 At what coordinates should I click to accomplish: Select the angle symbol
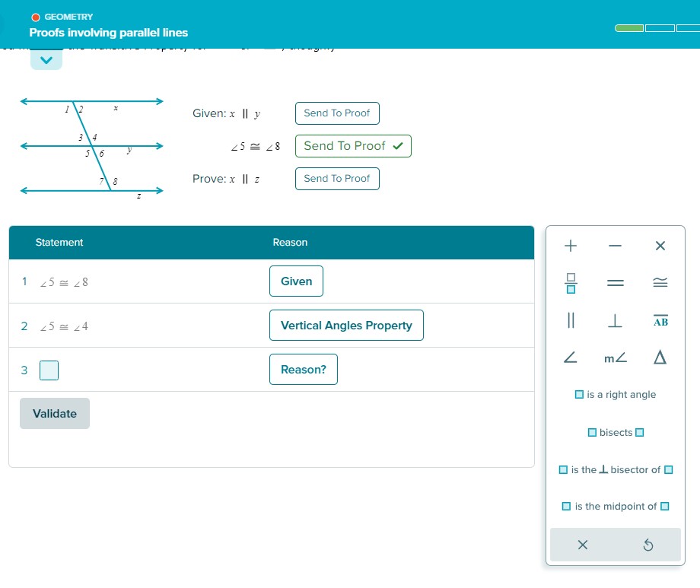[x=570, y=358]
